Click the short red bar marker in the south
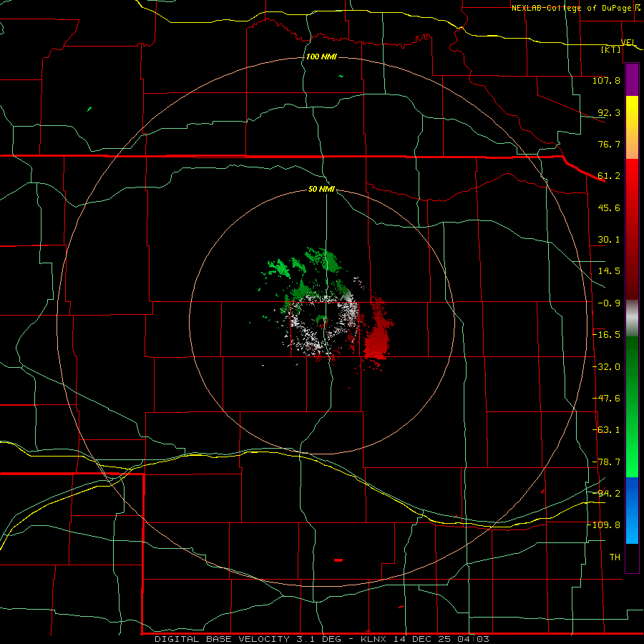Image resolution: width=644 pixels, height=644 pixels. tap(338, 560)
